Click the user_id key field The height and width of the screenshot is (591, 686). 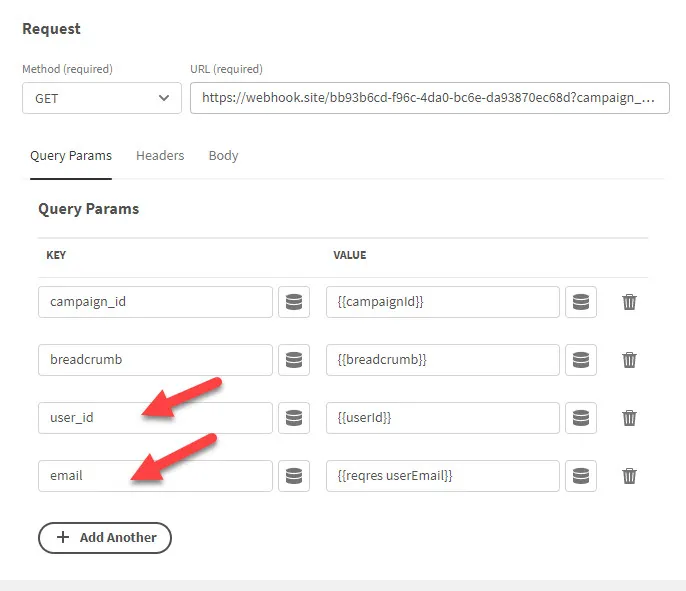point(155,418)
